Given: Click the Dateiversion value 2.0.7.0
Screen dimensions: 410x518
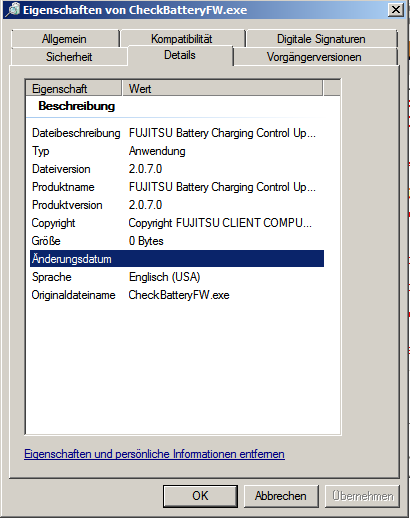Looking at the screenshot, I should [x=145, y=169].
